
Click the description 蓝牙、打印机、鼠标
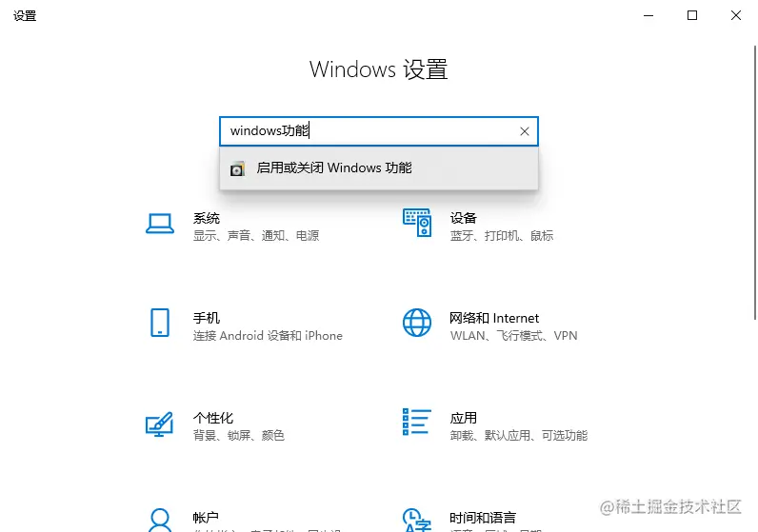click(501, 236)
